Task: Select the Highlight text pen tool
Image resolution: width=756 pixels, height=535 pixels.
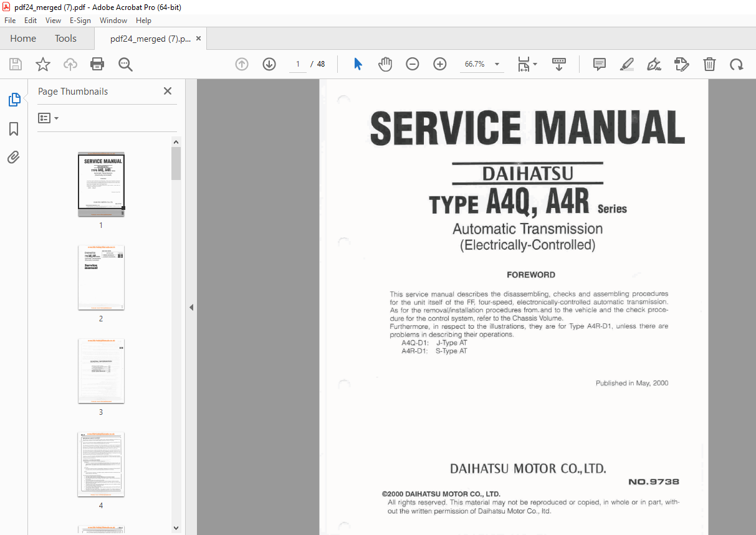Action: coord(627,64)
